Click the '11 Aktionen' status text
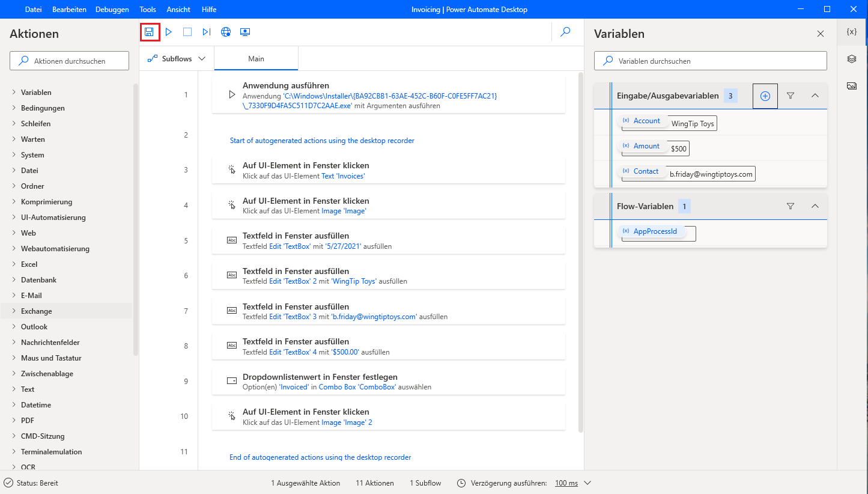Screen dimensions: 868x494 pyautogui.click(x=375, y=483)
